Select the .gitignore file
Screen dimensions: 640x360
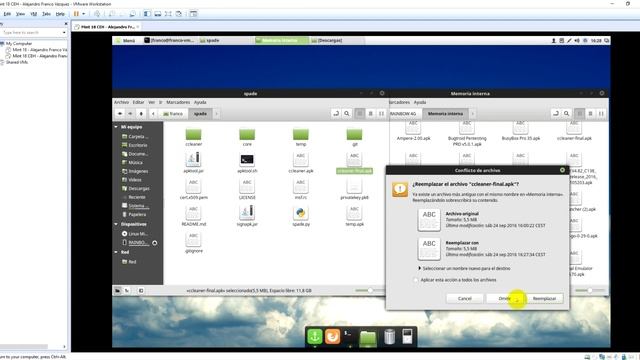193,242
